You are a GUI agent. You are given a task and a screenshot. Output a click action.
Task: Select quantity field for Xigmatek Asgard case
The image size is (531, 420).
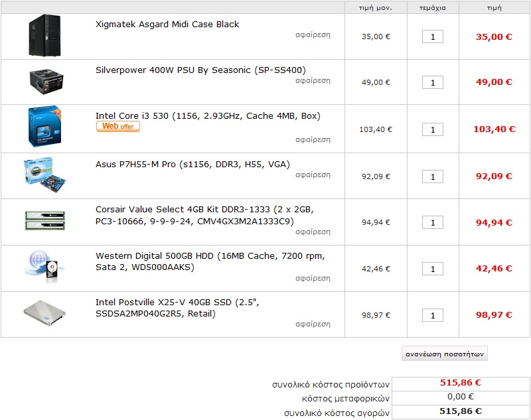(433, 36)
